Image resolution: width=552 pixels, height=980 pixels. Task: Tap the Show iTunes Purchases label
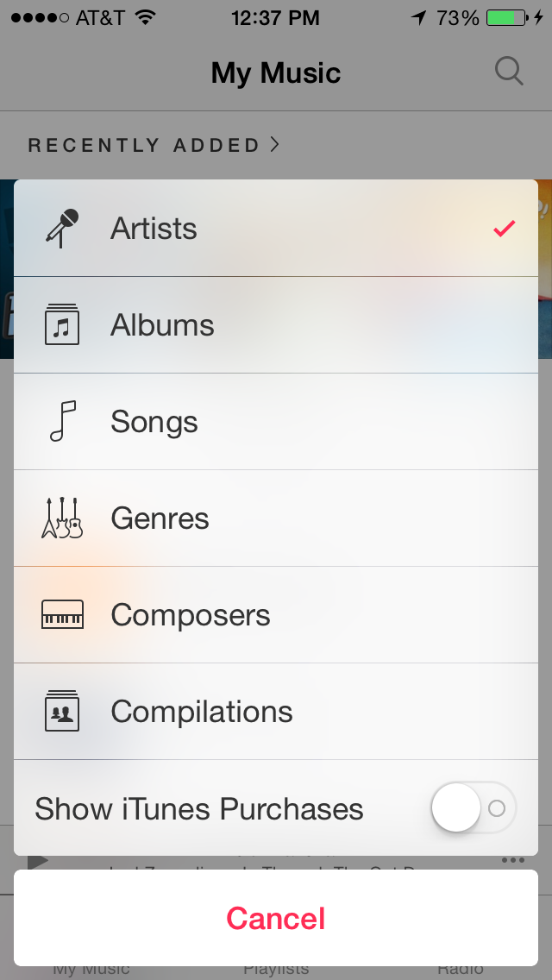(x=198, y=808)
